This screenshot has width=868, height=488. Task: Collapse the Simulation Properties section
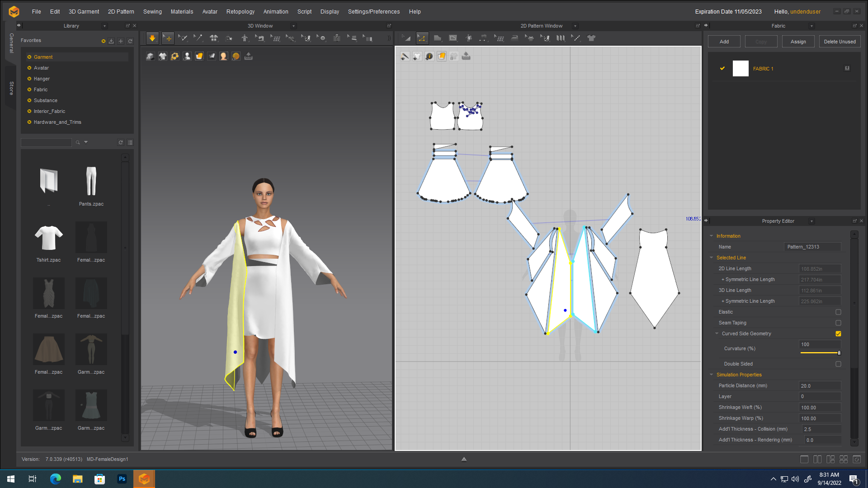[711, 375]
